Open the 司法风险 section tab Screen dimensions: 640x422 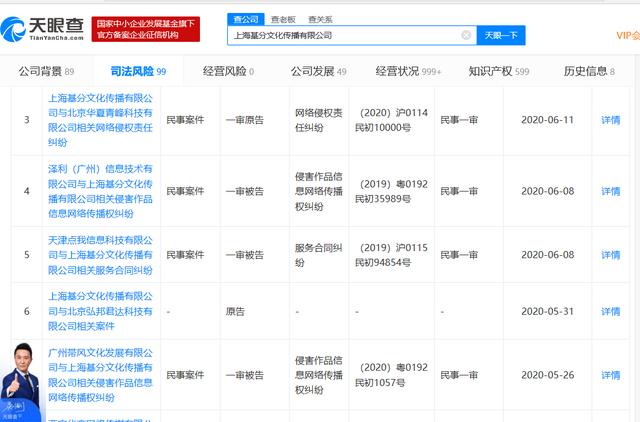(x=138, y=71)
